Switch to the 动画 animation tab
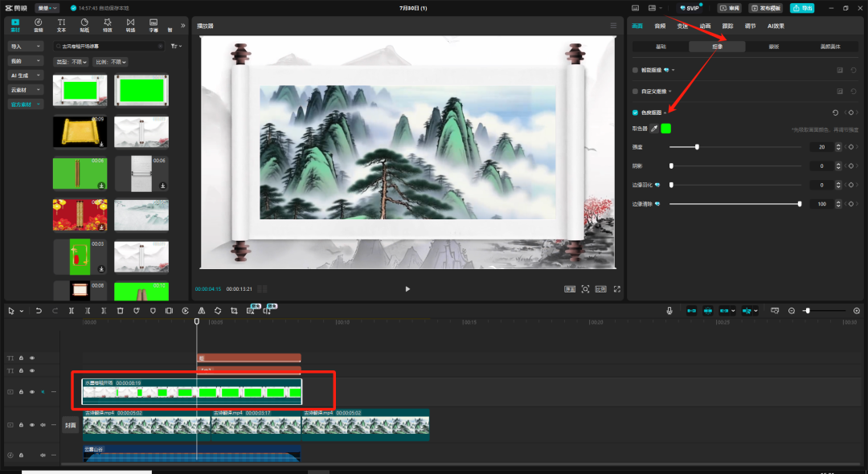 [x=705, y=26]
